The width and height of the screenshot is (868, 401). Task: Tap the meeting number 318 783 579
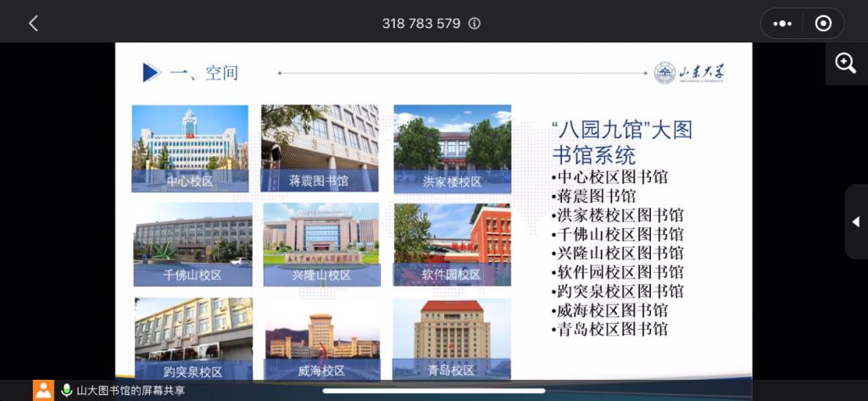tap(421, 24)
